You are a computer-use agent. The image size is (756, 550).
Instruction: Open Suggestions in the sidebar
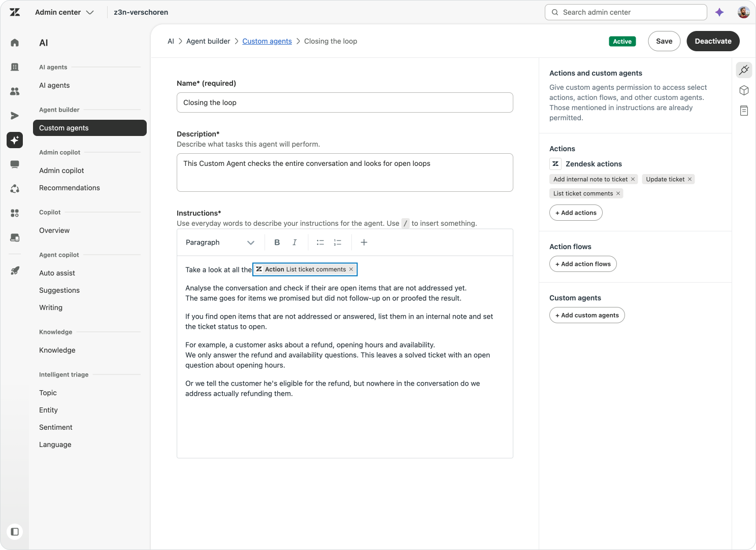(59, 290)
